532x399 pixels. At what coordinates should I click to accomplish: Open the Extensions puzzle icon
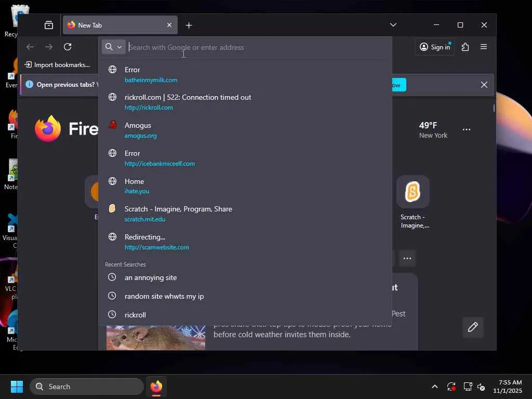pyautogui.click(x=465, y=47)
